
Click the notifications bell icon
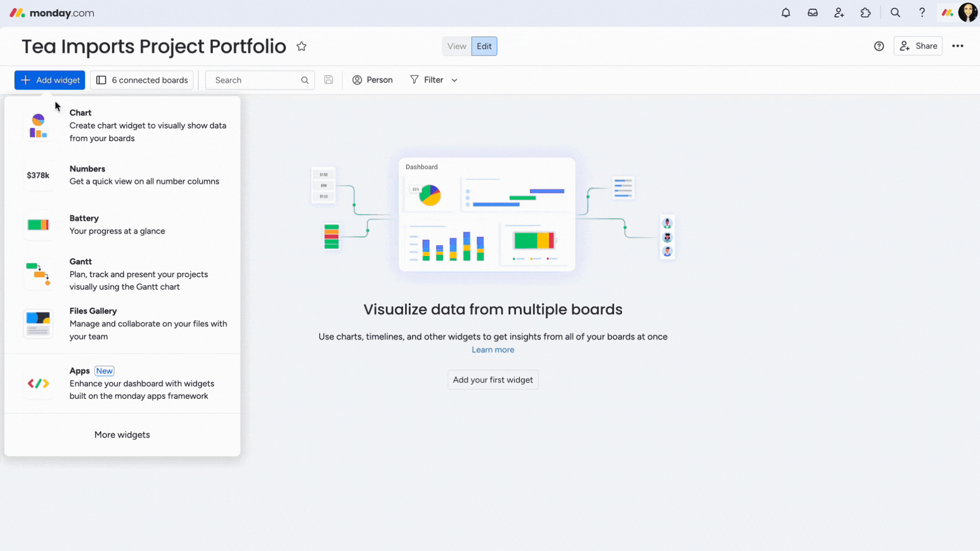(786, 13)
